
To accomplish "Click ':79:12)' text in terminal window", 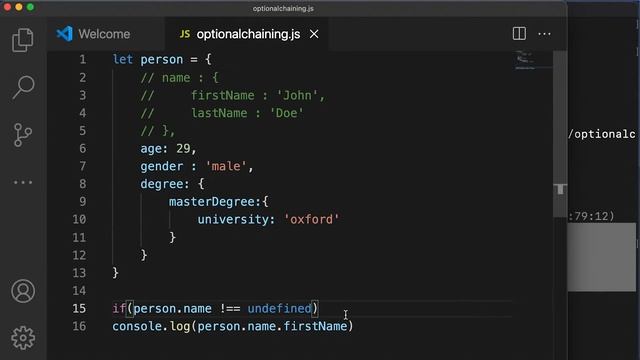I will [x=591, y=216].
